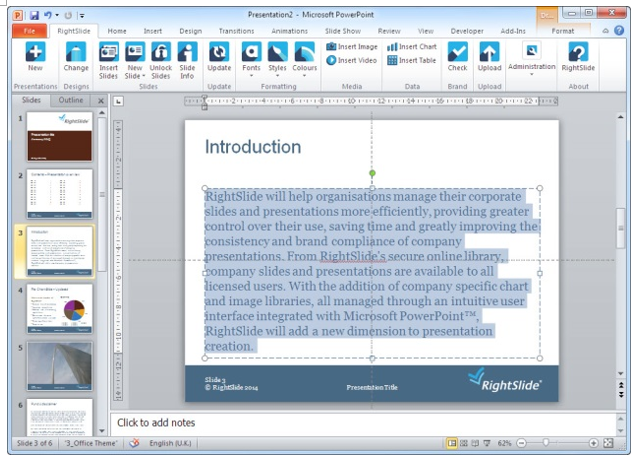Image resolution: width=639 pixels, height=460 pixels.
Task: Open the Slide Show ribbon tab
Action: point(343,31)
